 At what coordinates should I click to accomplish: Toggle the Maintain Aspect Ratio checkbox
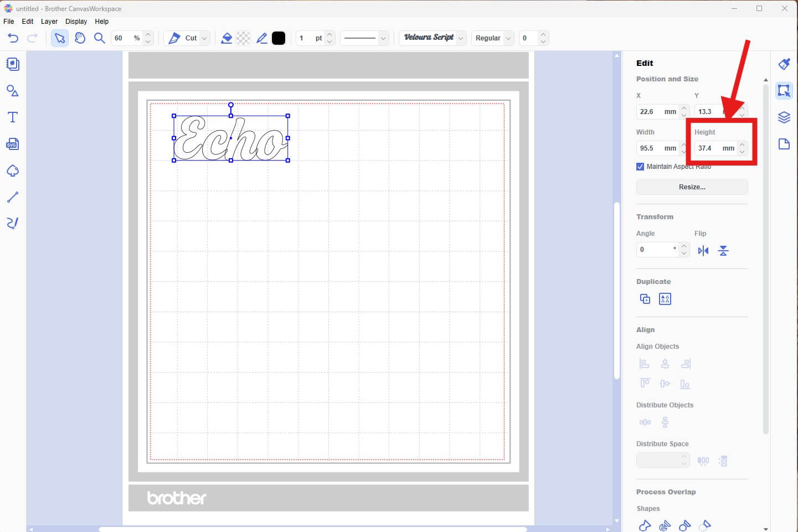[640, 167]
